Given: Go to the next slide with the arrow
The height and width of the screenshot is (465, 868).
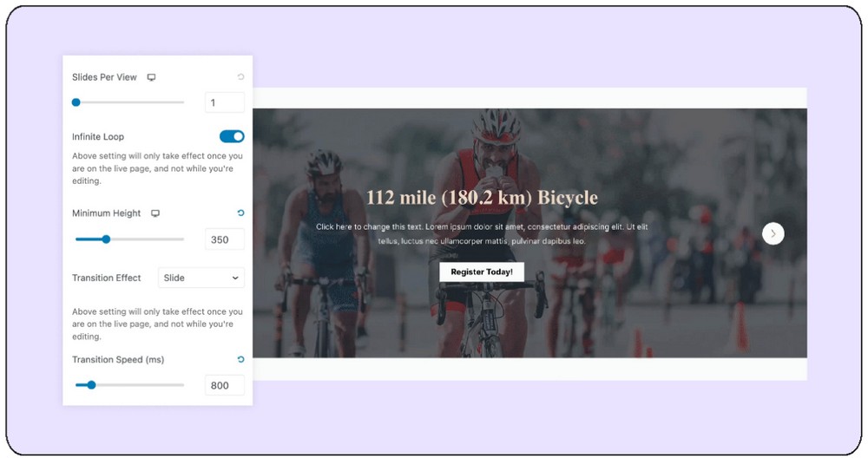Looking at the screenshot, I should coord(773,233).
